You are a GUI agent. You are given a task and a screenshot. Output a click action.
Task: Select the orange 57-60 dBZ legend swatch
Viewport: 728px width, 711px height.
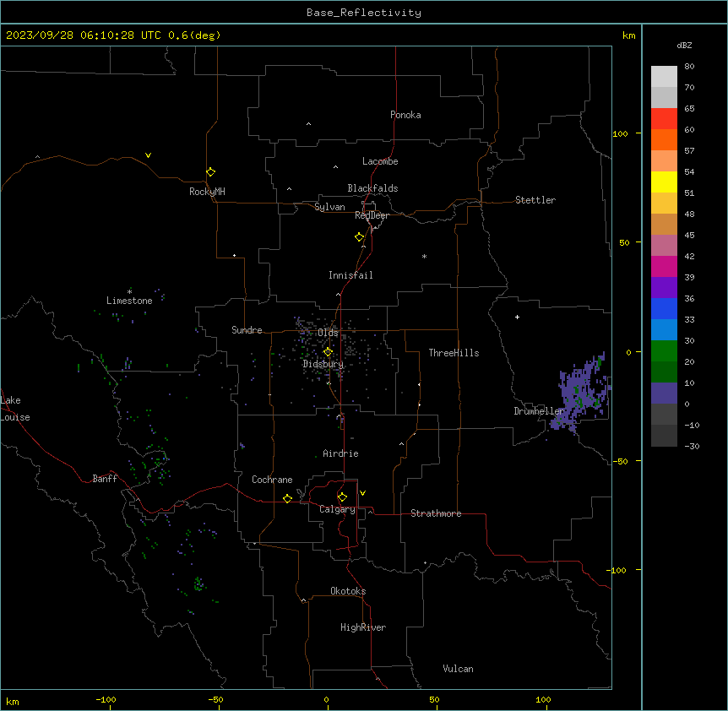[664, 140]
